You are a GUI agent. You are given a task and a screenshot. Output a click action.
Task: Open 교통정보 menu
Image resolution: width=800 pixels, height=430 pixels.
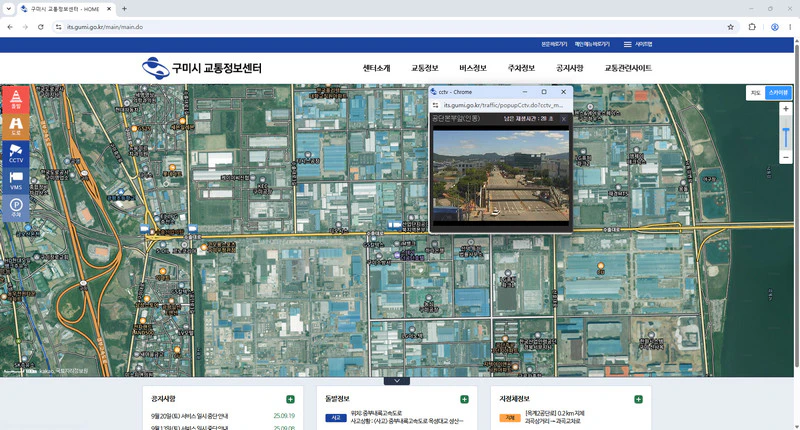coord(424,68)
